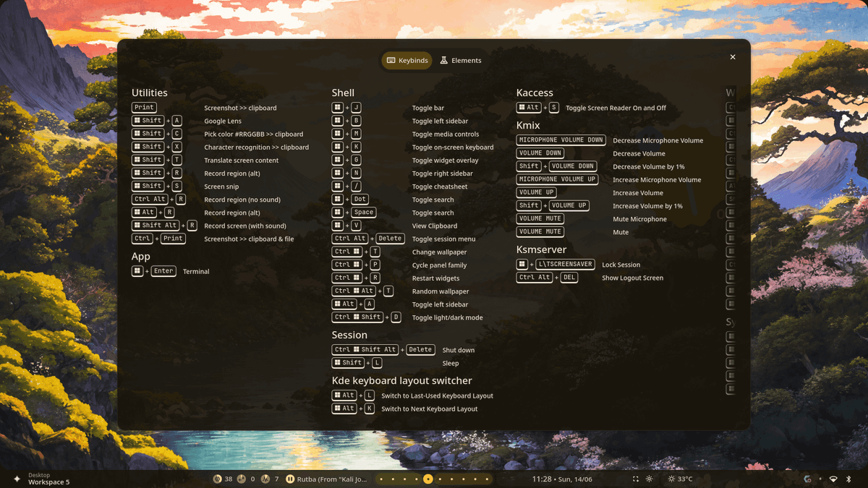Click the Super key icon in View Clipboard row

click(x=337, y=226)
